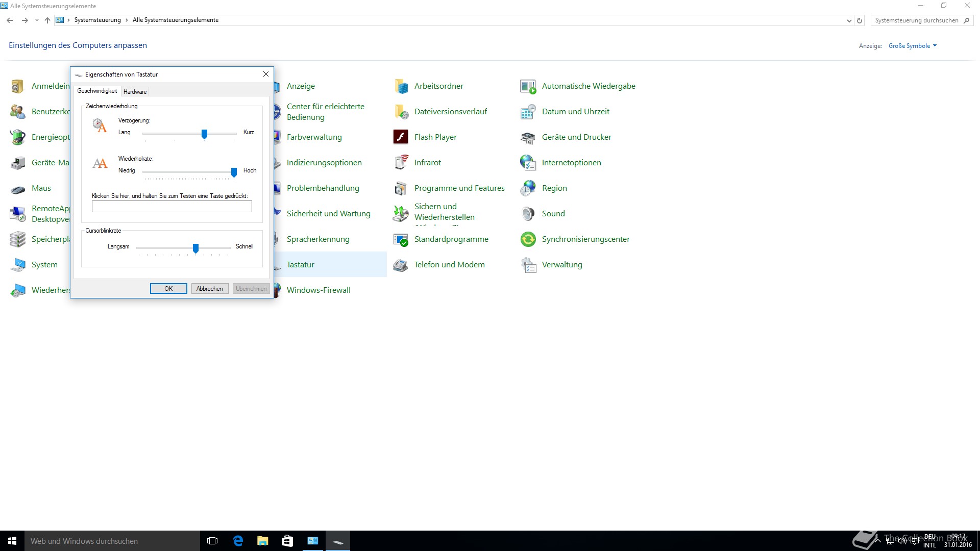The height and width of the screenshot is (551, 980).
Task: Click the key repeat test field
Action: [171, 207]
